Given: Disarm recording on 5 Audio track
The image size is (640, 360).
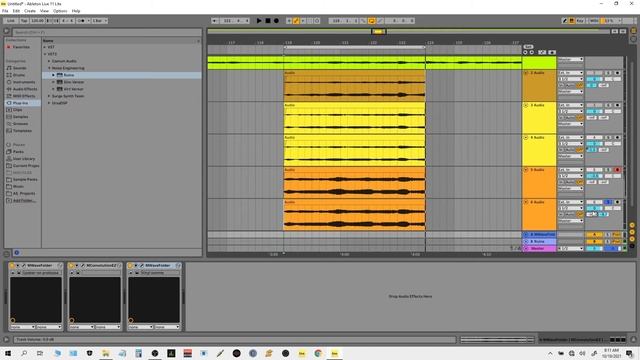Looking at the screenshot, I should pyautogui.click(x=617, y=170).
